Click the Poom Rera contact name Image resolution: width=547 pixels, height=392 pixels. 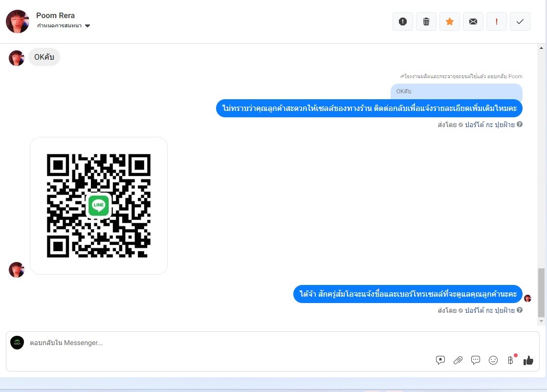coord(55,15)
